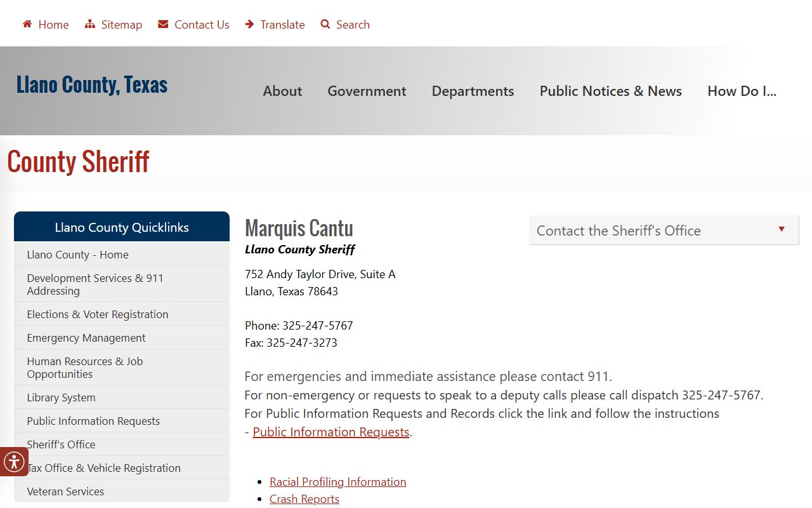Image resolution: width=812 pixels, height=508 pixels.
Task: Click the Search magnifier icon
Action: click(x=325, y=24)
